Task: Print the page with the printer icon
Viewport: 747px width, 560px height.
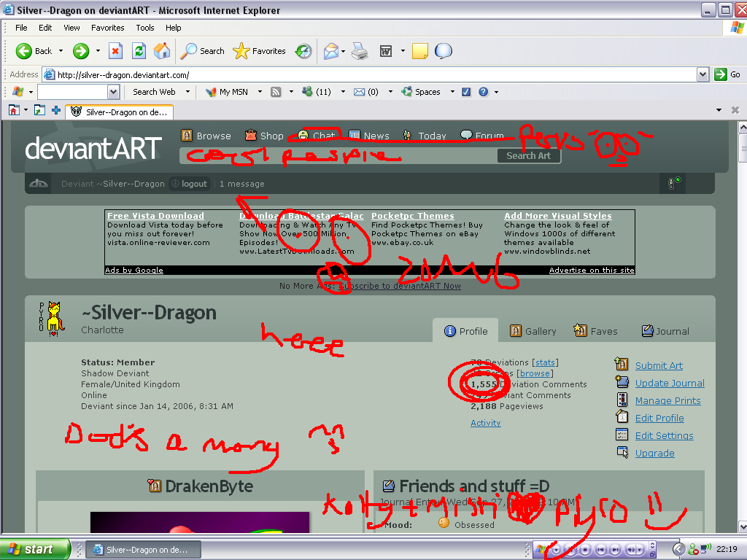Action: [x=360, y=51]
